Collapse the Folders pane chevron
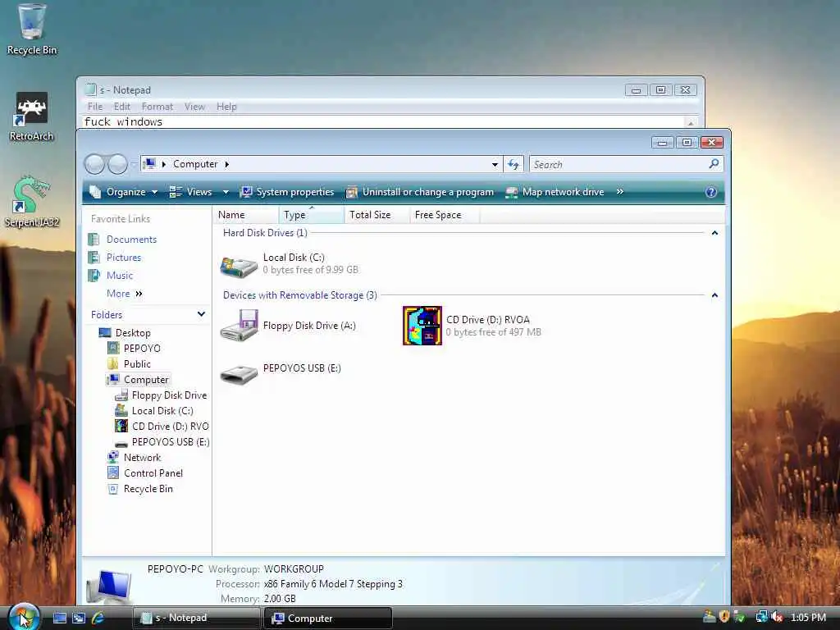Viewport: 840px width, 630px height. click(201, 314)
